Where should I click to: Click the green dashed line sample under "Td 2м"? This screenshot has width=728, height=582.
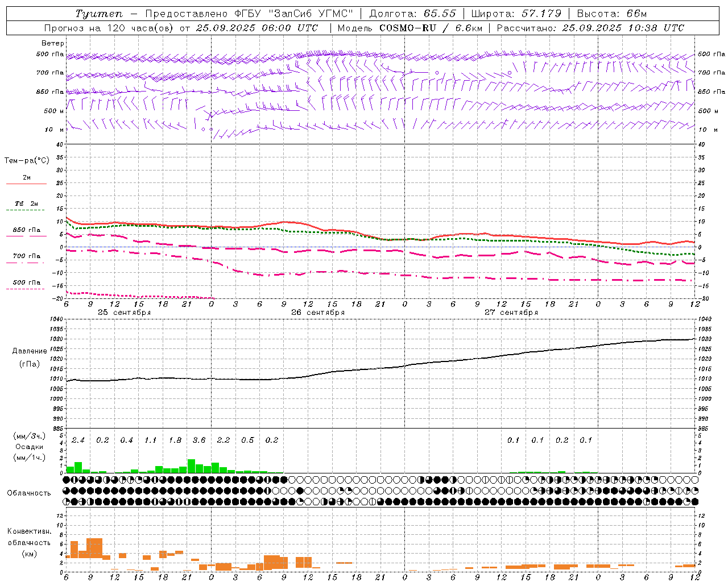tap(25, 210)
